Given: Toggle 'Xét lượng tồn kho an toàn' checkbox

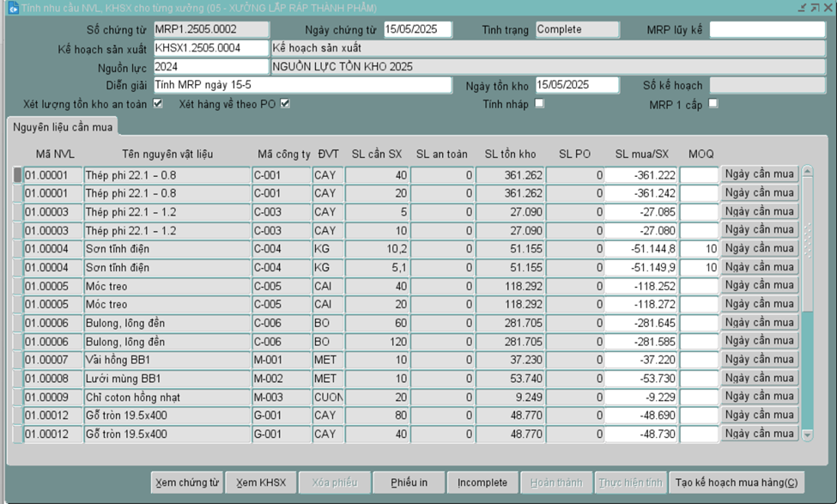Looking at the screenshot, I should (x=157, y=104).
